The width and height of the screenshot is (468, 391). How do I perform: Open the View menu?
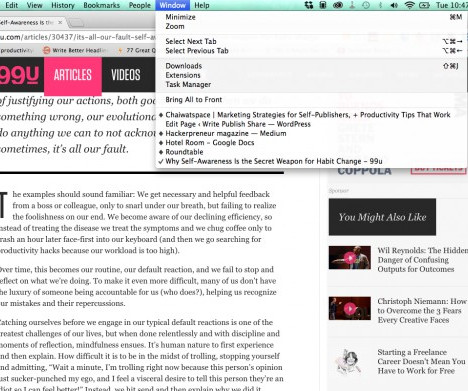tap(34, 5)
